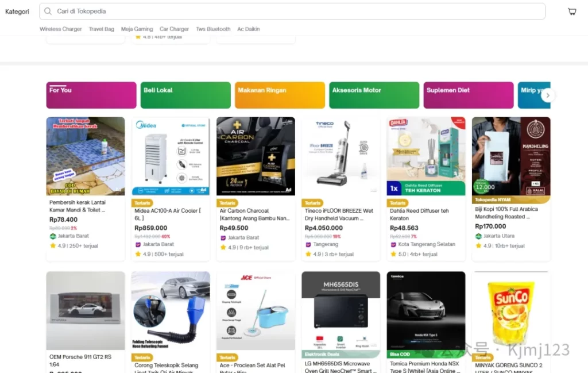
Task: Open the Midea AC100-A Air Cooler image
Action: 171,156
